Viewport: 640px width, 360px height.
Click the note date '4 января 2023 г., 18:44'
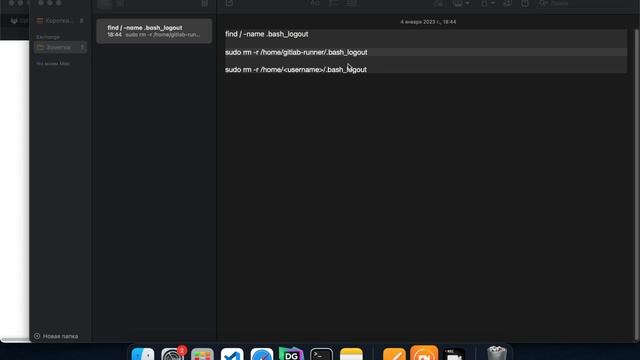tap(428, 22)
